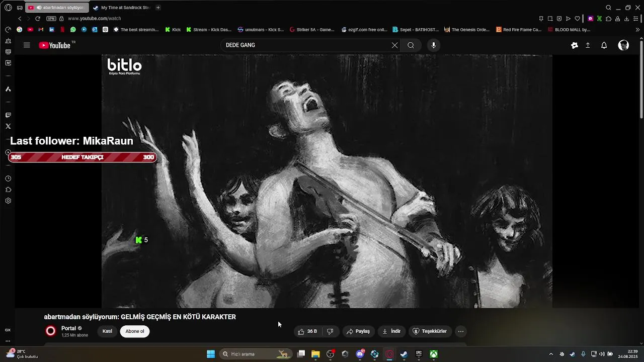Select the abartmadan söylüyorum YouTube tab
Viewport: 644px width, 362px height.
point(57,8)
